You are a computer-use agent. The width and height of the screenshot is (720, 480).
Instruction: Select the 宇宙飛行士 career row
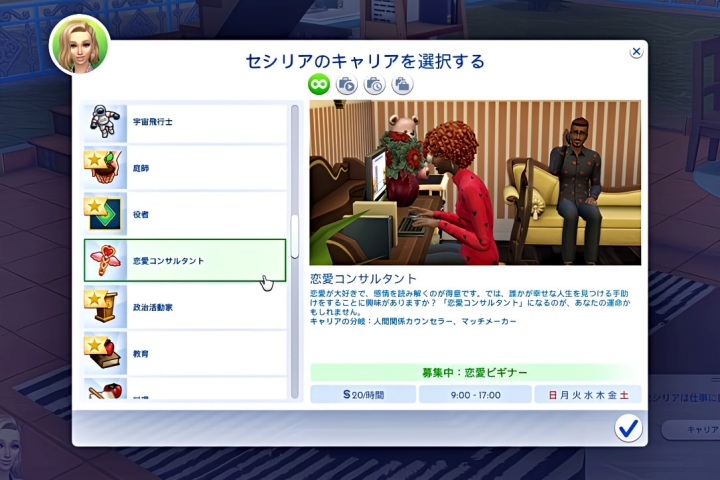tap(185, 123)
